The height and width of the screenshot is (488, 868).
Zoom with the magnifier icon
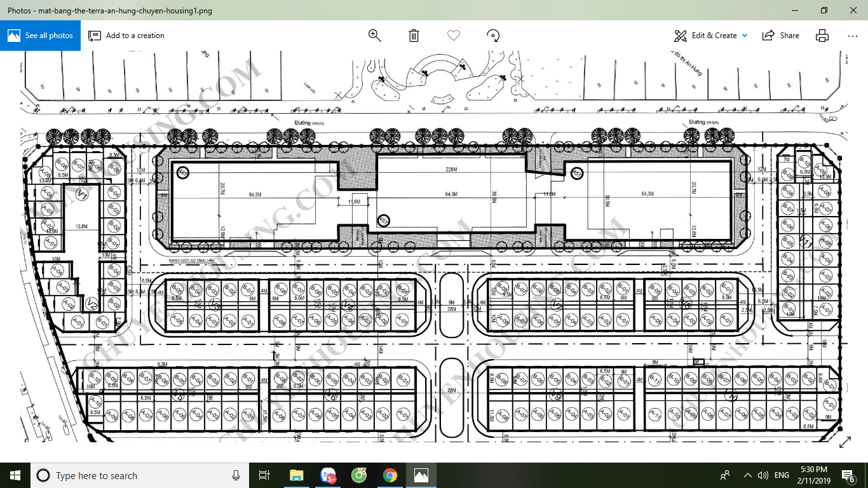375,36
